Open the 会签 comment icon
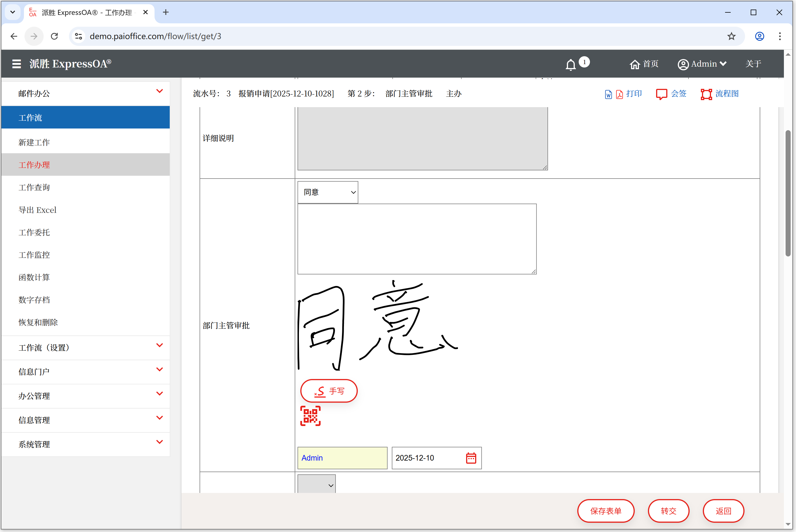 661,94
